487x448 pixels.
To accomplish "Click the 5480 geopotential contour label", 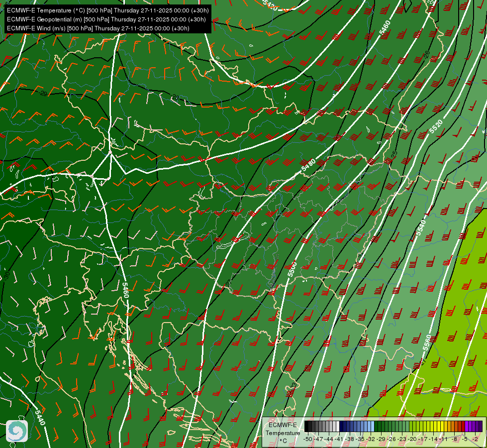I will click(x=308, y=165).
